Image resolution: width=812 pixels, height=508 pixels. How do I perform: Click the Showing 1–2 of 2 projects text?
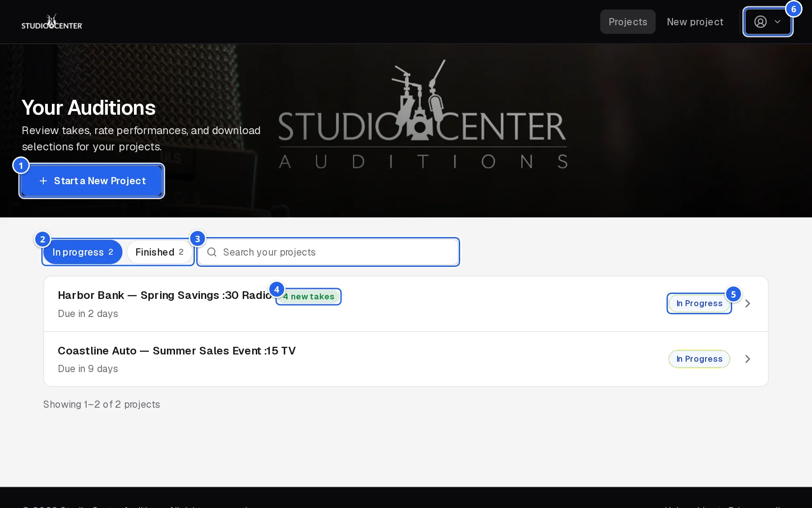101,405
